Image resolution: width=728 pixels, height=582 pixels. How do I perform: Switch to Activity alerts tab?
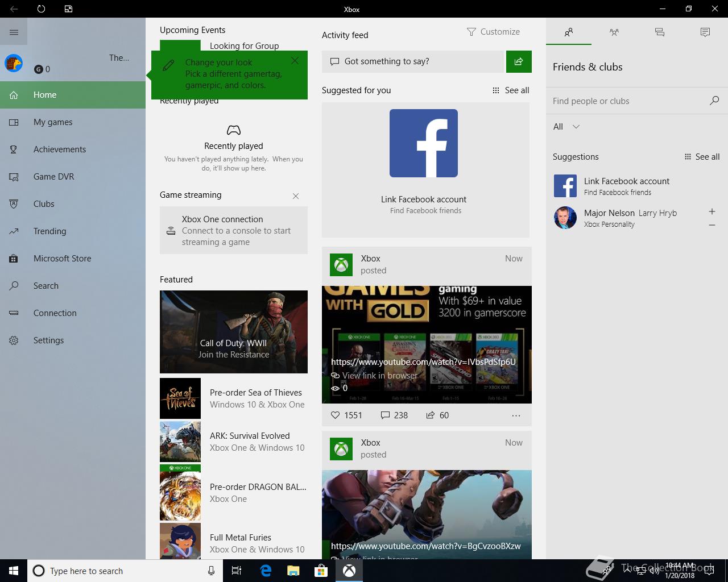click(705, 32)
